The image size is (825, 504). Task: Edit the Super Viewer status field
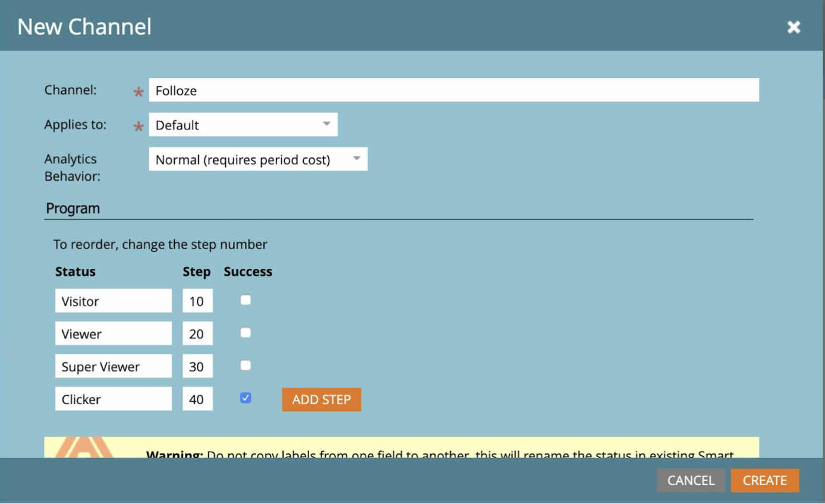coord(114,366)
